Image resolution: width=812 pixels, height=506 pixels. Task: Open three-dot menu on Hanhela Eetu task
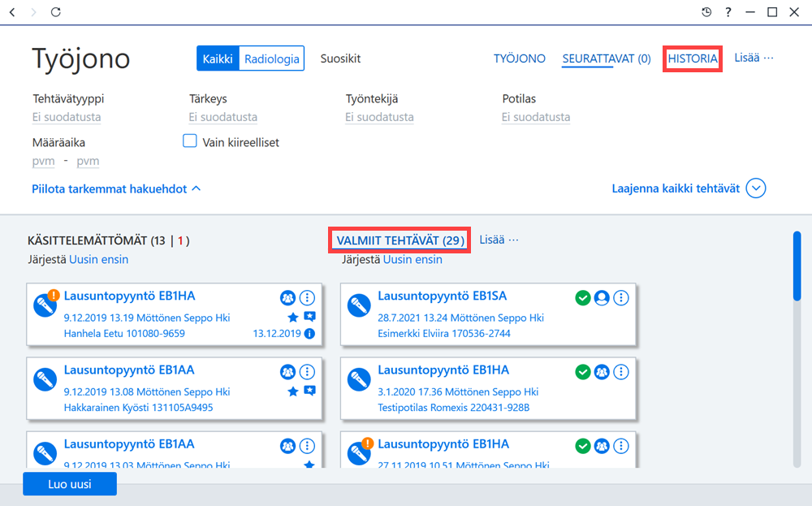[307, 298]
